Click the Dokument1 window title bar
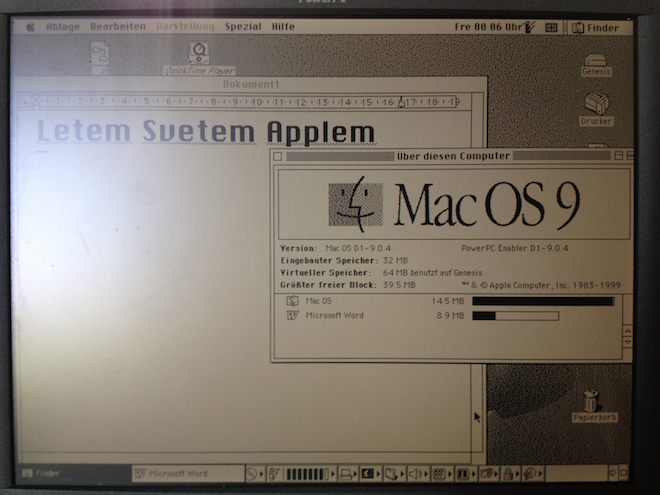The height and width of the screenshot is (495, 660). pyautogui.click(x=251, y=84)
